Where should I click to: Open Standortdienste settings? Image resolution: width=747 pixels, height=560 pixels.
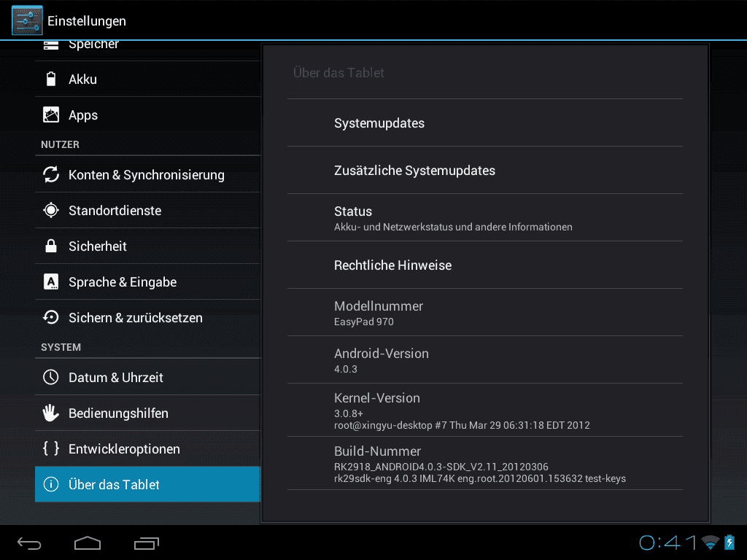pos(147,210)
